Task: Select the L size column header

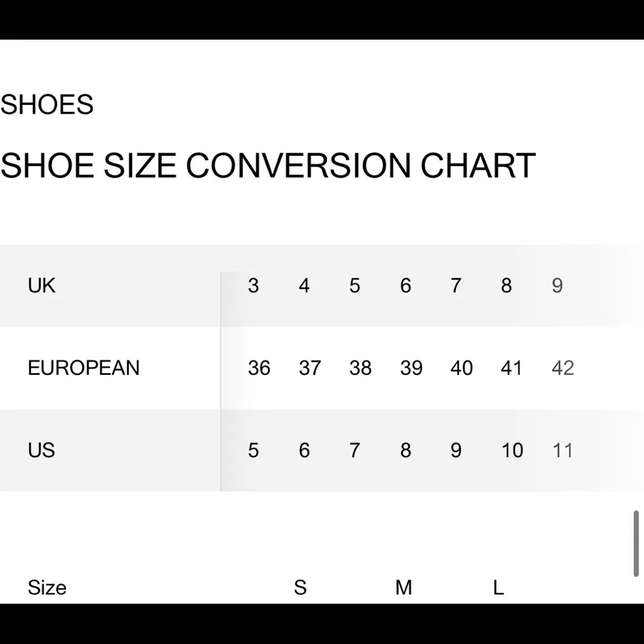Action: click(x=498, y=587)
